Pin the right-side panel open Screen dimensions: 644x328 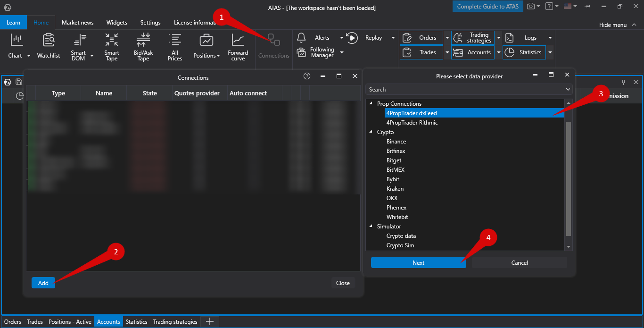coord(623,82)
